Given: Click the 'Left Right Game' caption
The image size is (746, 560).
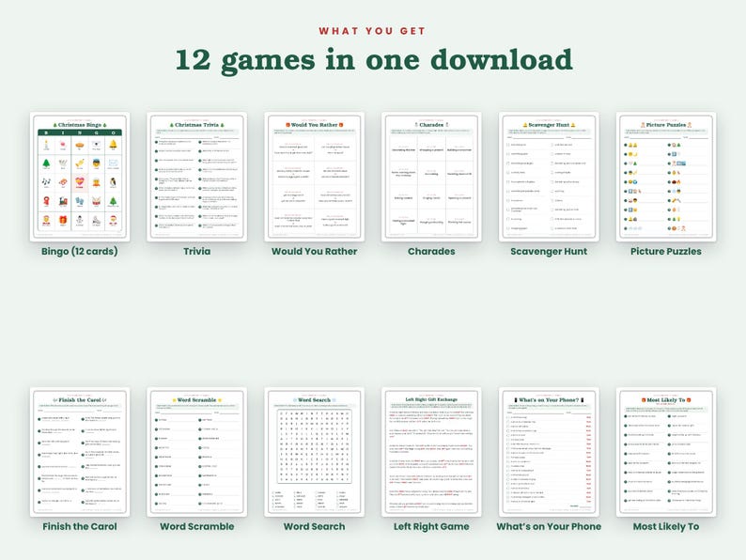Looking at the screenshot, I should point(431,526).
